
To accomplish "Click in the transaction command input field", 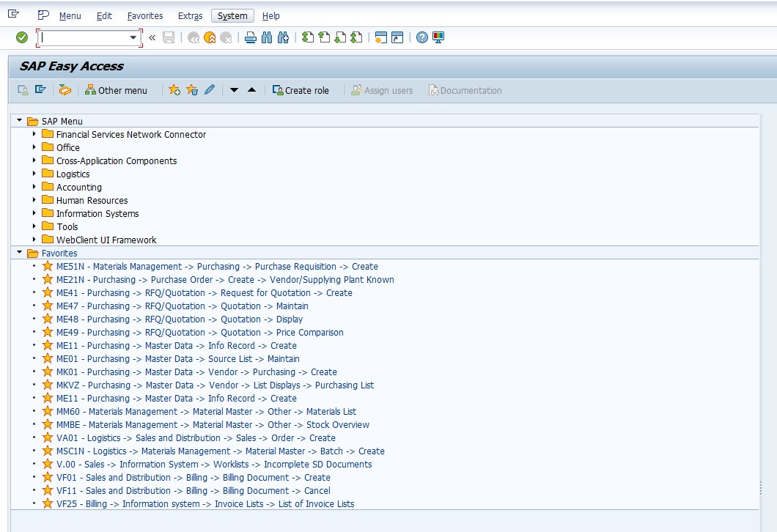I will tap(84, 37).
